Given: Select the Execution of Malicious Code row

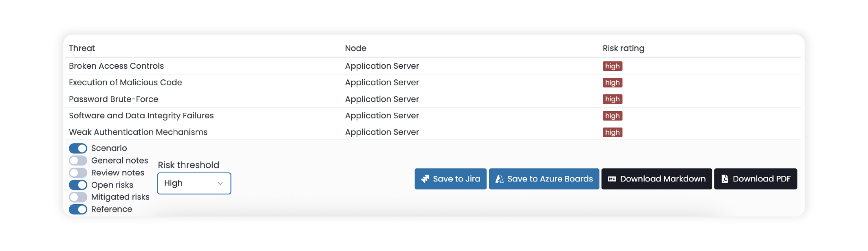Looking at the screenshot, I should (x=433, y=83).
